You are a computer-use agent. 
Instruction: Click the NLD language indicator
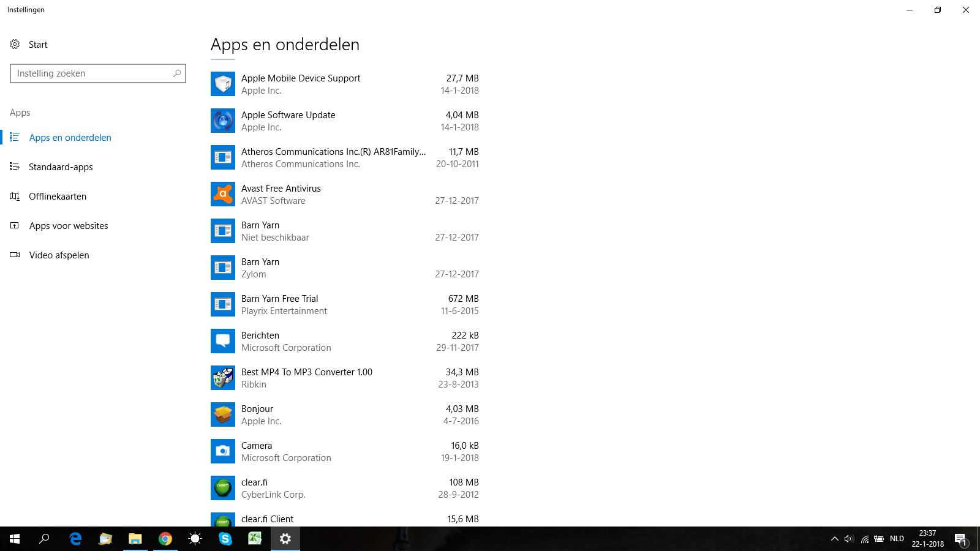897,539
